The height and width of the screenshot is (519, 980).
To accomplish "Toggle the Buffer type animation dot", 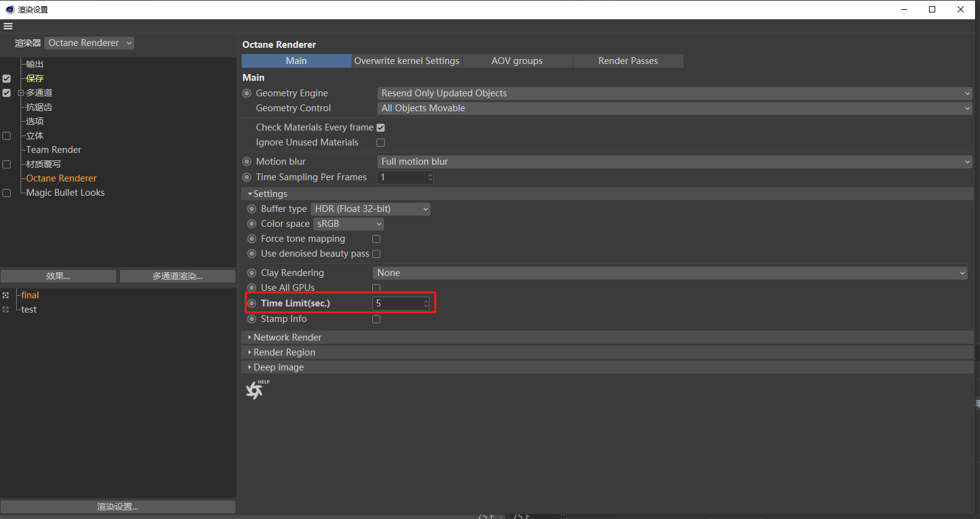I will tap(252, 209).
